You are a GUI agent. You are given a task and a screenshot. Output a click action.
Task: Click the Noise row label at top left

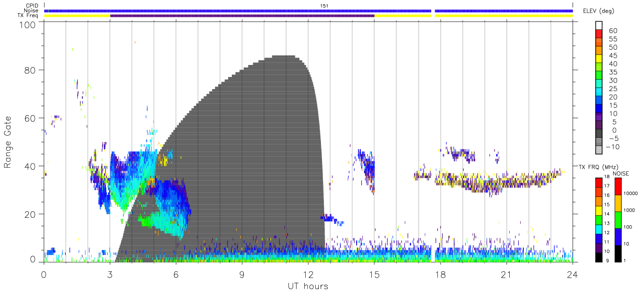click(31, 10)
